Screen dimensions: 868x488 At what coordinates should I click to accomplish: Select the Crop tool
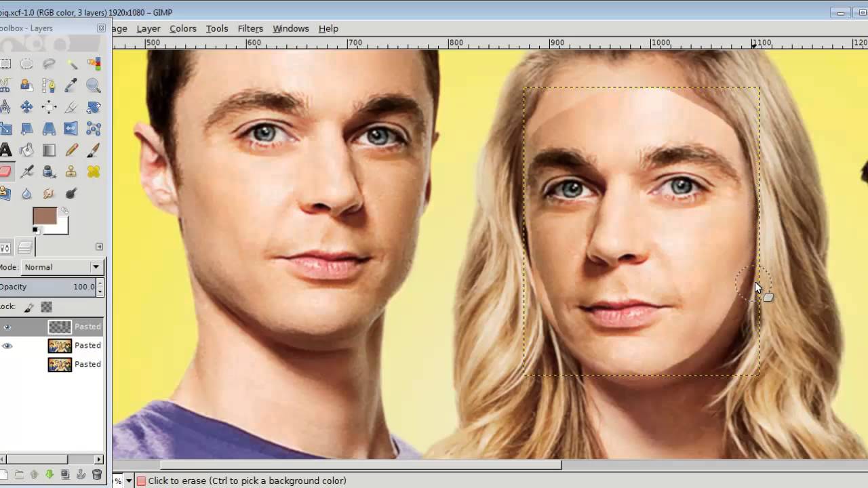71,107
